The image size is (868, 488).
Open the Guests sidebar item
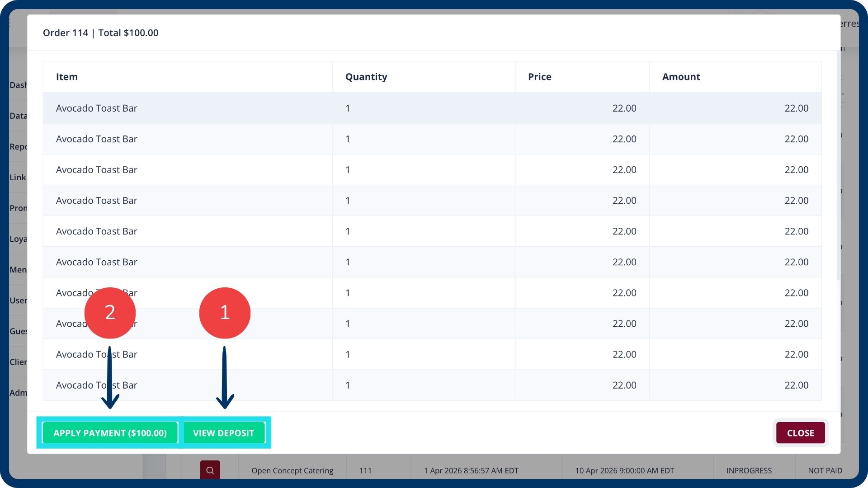18,331
